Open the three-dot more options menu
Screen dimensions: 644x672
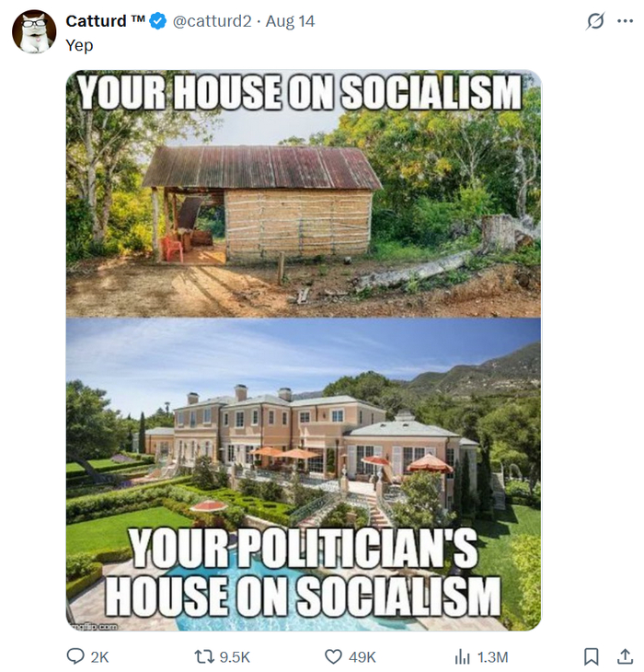pyautogui.click(x=626, y=21)
